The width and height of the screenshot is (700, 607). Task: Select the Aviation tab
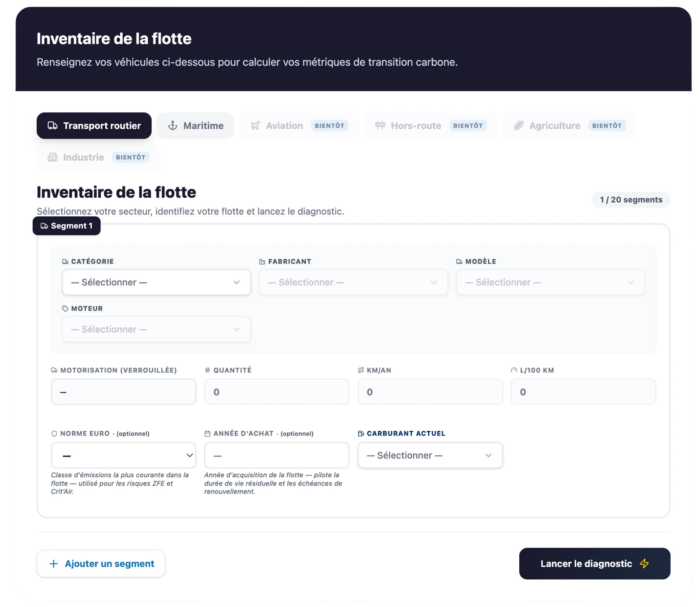coord(299,126)
